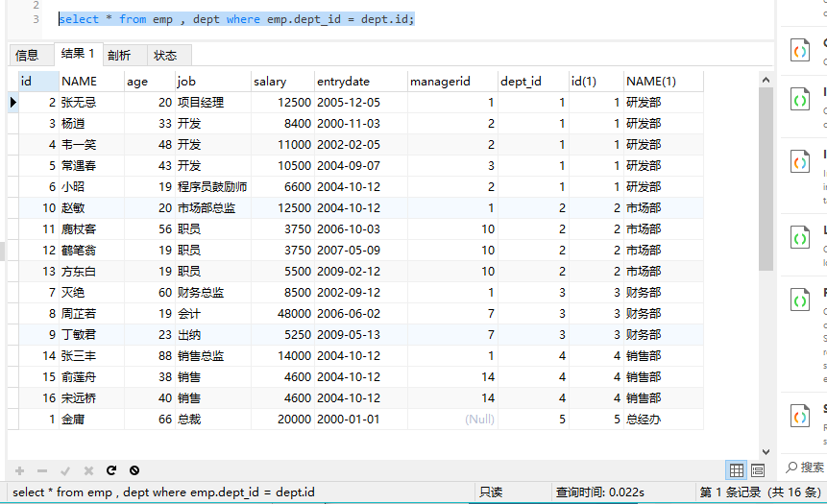Screen dimensions: 827x504
Task: Select the cell 鹤笔翁
Action: click(x=92, y=250)
